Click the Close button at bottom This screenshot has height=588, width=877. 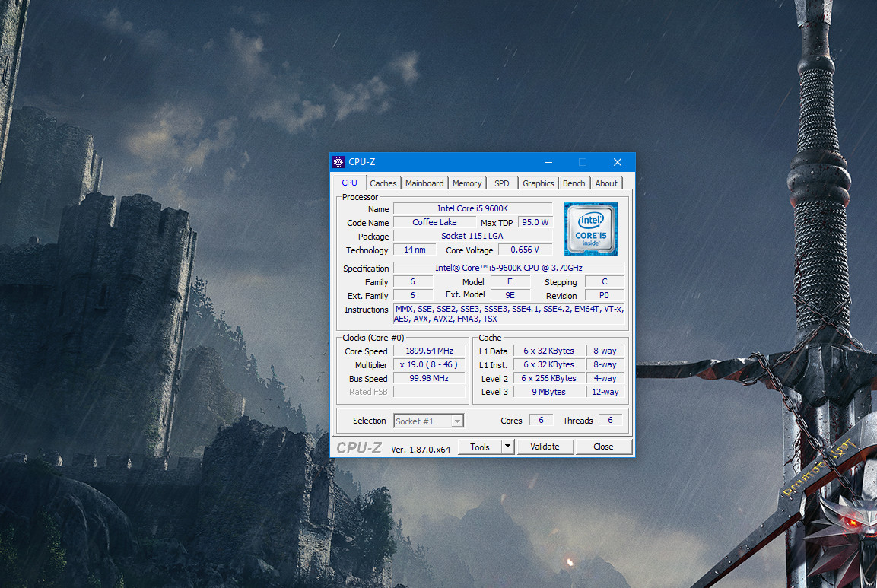pos(603,447)
